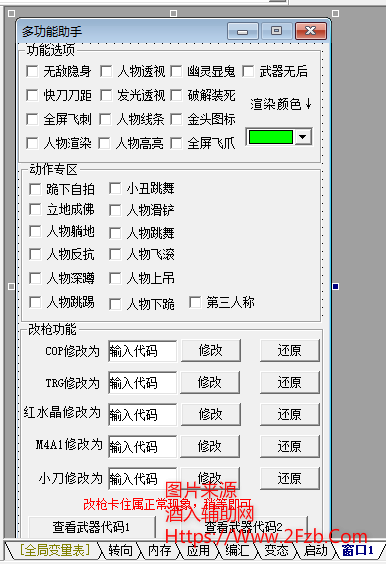Image resolution: width=386 pixels, height=564 pixels.
Task: Enable 破解装死 checkbox
Action: point(176,95)
